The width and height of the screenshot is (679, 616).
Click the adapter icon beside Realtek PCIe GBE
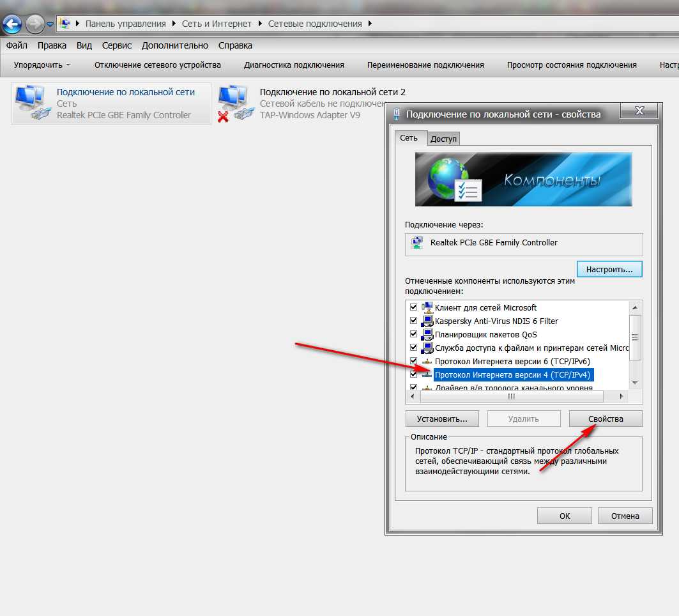tap(417, 243)
